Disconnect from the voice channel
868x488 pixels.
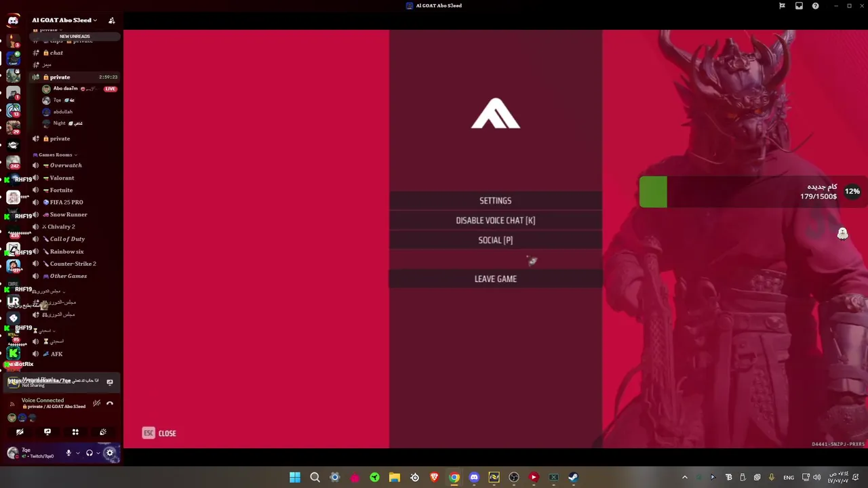[x=110, y=403]
